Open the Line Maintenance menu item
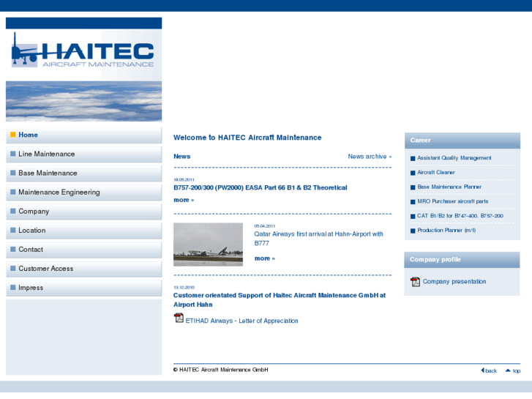This screenshot has height=399, width=532. pos(84,154)
